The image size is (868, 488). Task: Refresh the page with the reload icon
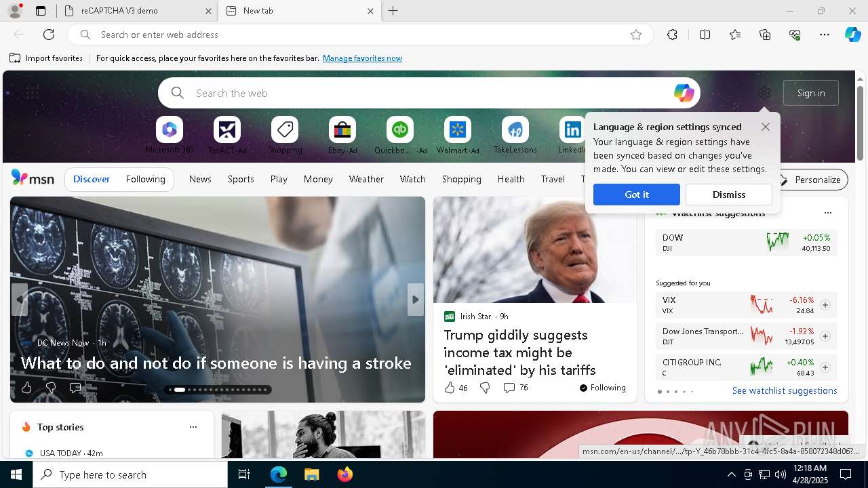(49, 35)
